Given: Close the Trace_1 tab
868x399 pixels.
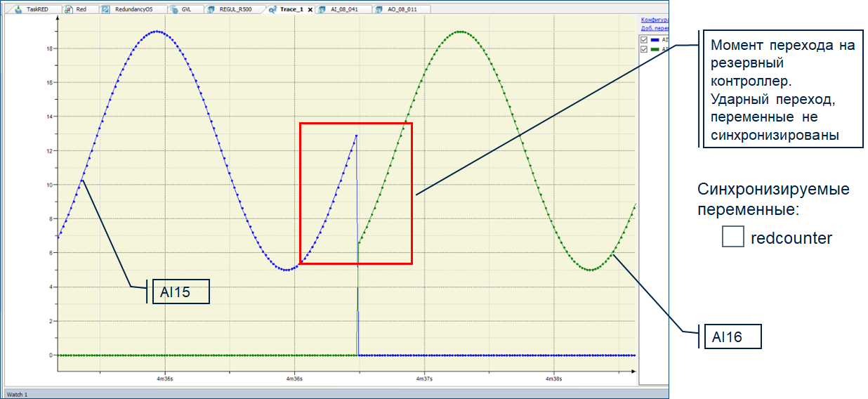Looking at the screenshot, I should pos(310,10).
